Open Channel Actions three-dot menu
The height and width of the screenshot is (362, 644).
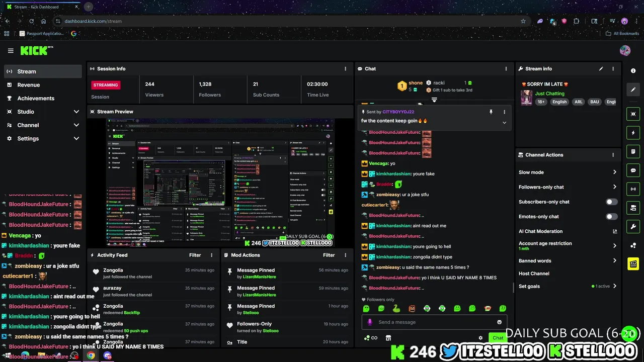point(613,155)
